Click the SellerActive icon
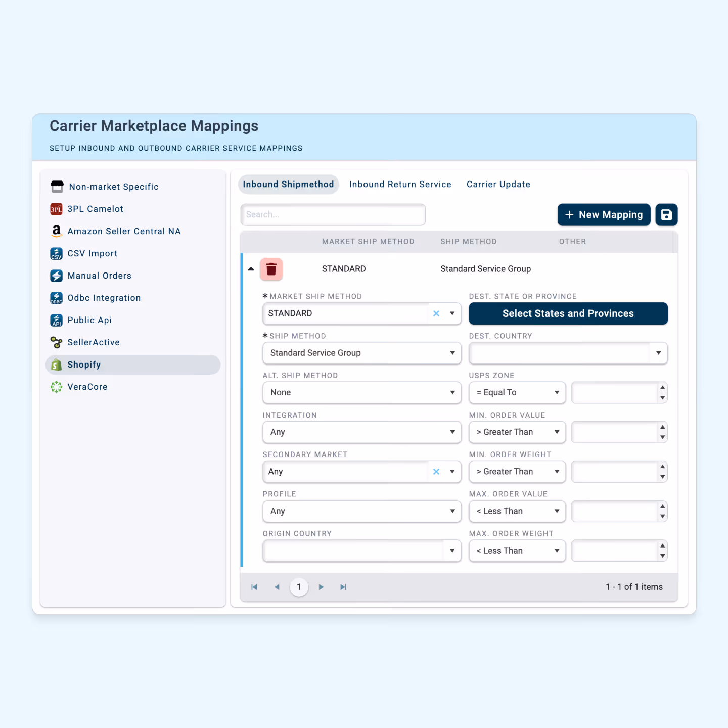This screenshot has width=728, height=728. click(x=56, y=342)
